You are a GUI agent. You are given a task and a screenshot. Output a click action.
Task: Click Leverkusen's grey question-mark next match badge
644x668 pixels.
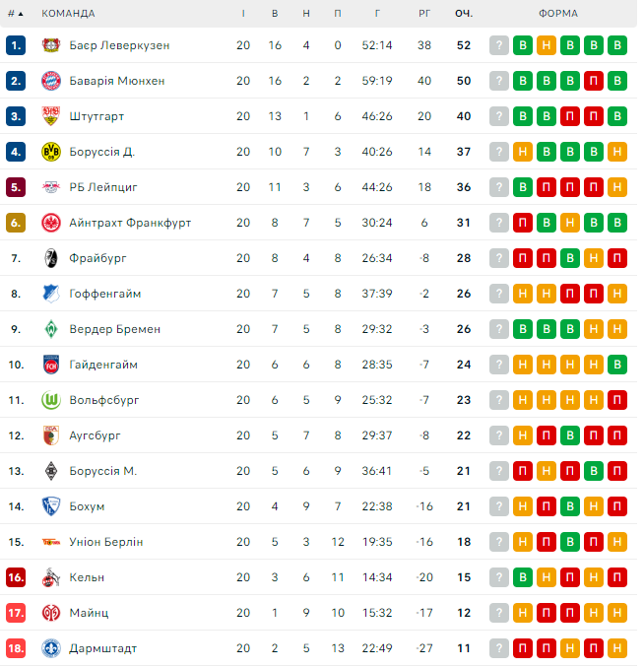click(499, 45)
